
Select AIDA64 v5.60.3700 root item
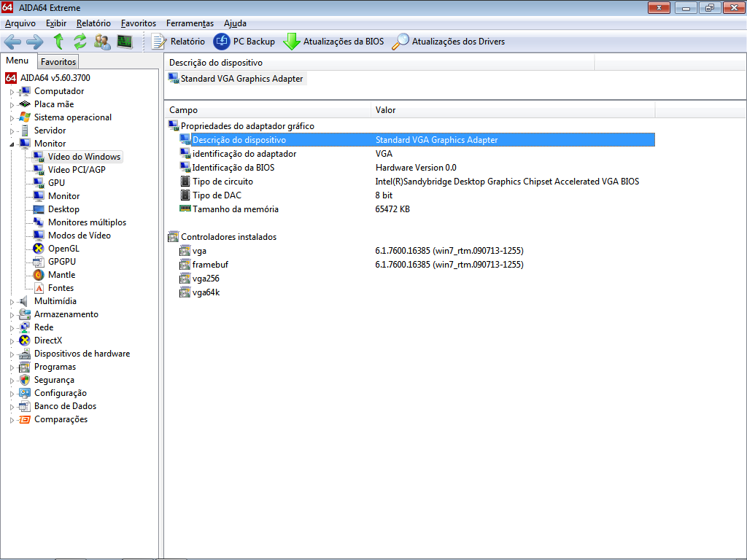(x=47, y=77)
